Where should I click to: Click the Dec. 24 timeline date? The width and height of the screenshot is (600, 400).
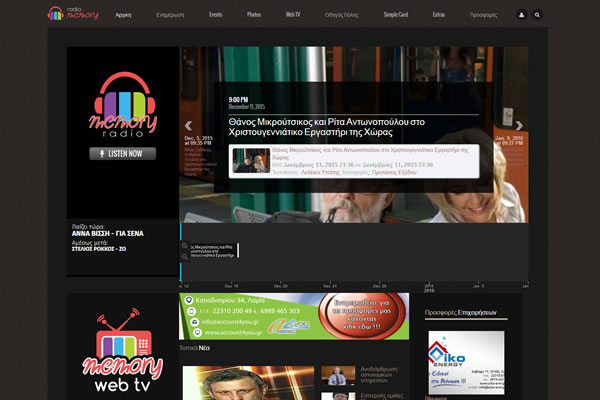click(330, 286)
